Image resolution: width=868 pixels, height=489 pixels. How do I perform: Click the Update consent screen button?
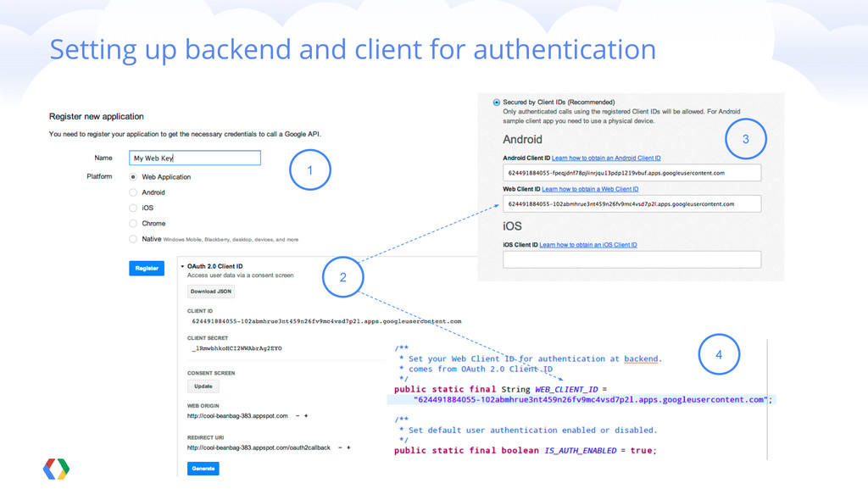pyautogui.click(x=203, y=386)
